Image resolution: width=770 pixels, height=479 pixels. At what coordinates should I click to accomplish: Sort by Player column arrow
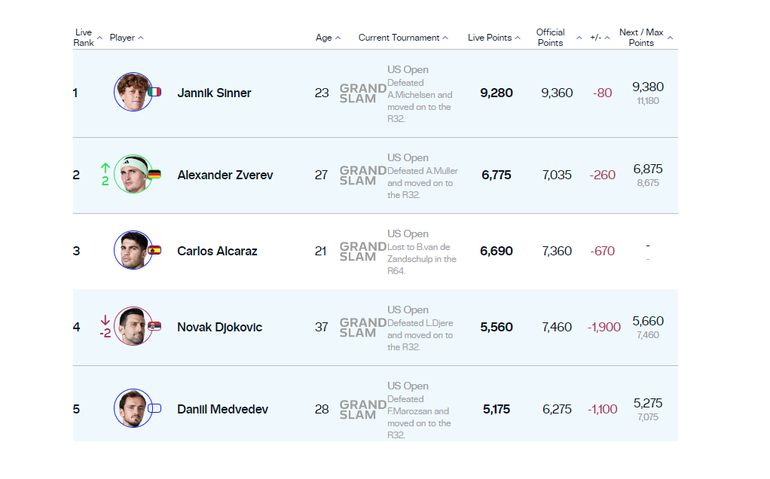tap(141, 38)
